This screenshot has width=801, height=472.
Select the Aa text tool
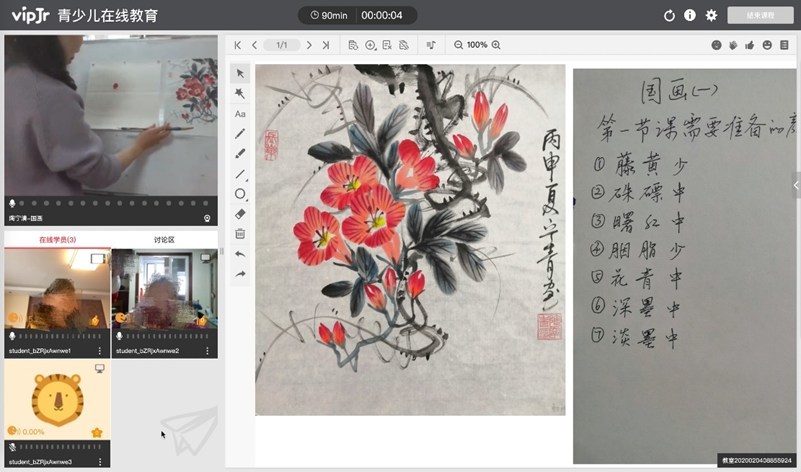(240, 114)
